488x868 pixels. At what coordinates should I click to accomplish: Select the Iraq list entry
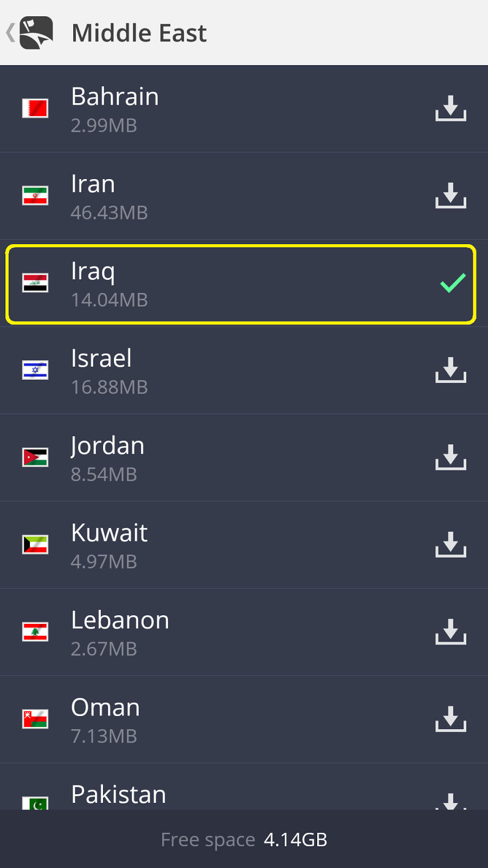point(241,285)
